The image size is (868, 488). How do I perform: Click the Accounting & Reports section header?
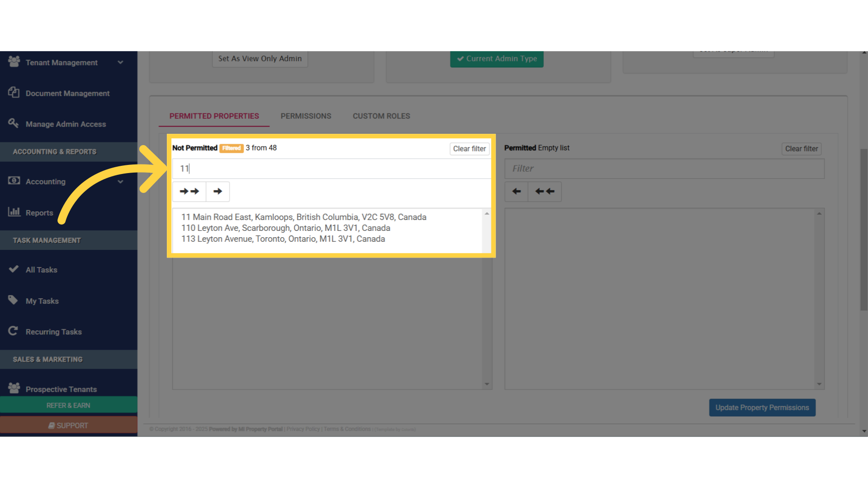(x=69, y=152)
